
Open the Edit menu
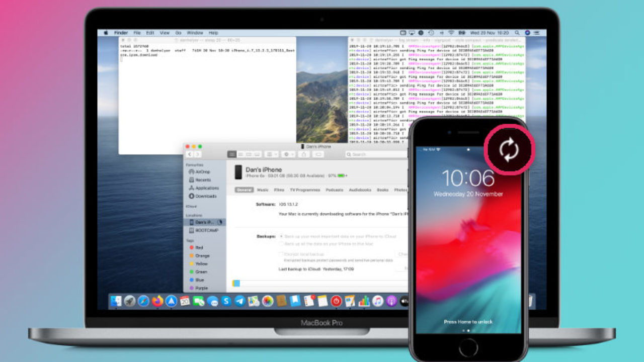pos(150,33)
